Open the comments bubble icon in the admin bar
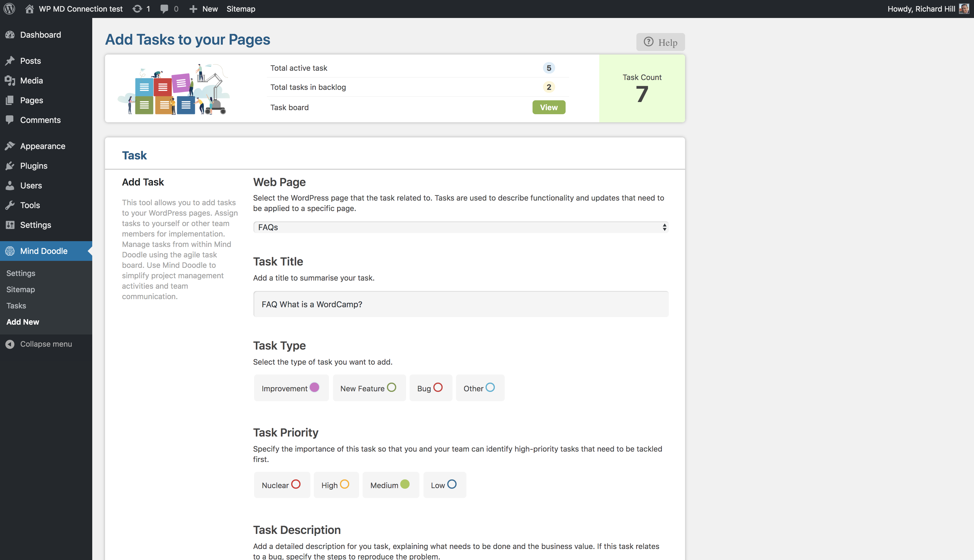This screenshot has width=974, height=560. point(164,8)
